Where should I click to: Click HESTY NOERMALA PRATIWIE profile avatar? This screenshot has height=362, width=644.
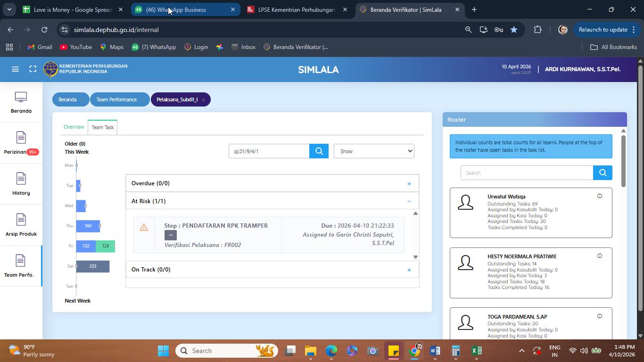[466, 263]
